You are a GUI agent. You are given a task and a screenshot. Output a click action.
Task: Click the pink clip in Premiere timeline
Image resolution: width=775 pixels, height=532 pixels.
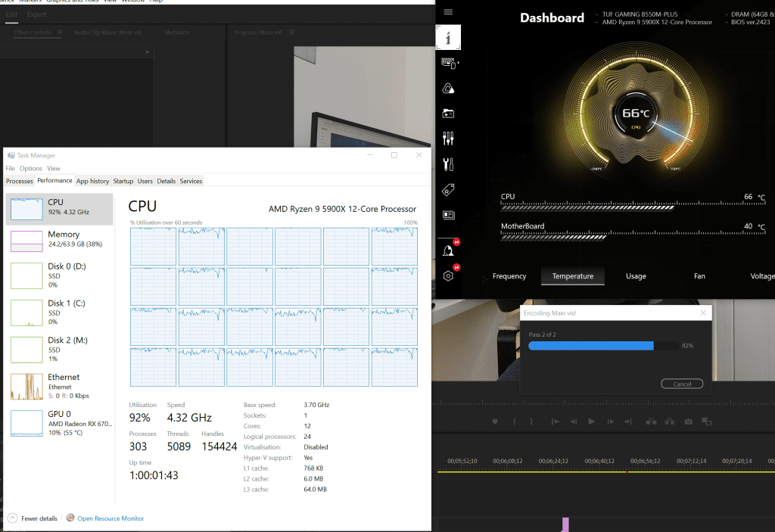565,524
